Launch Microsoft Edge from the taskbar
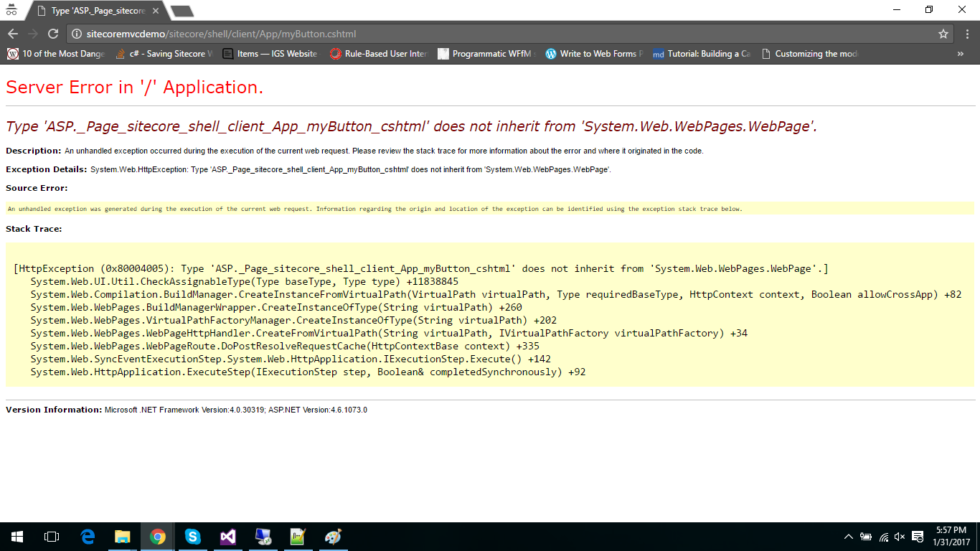 [x=88, y=537]
